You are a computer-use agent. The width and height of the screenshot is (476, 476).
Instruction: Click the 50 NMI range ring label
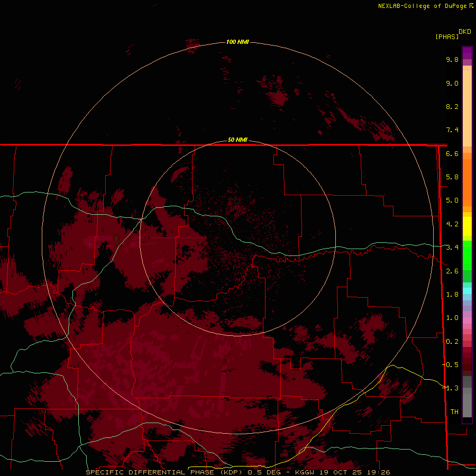[237, 140]
